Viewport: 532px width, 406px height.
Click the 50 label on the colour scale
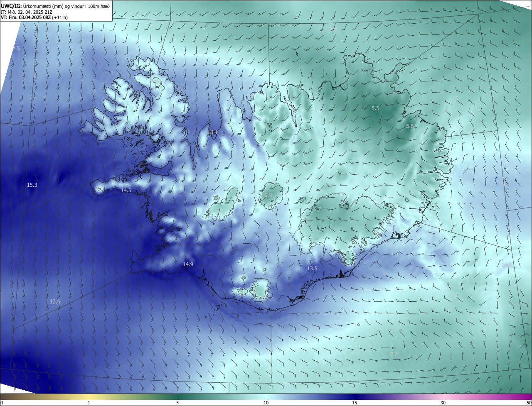pos(529,403)
